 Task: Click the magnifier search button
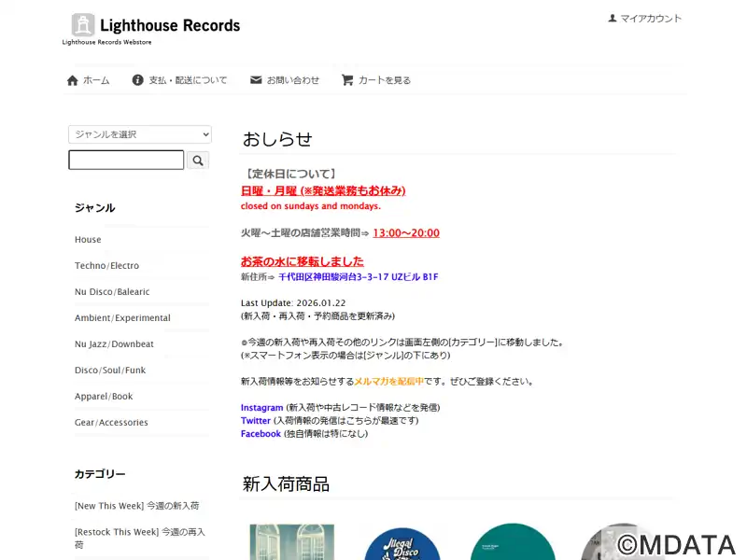(198, 161)
